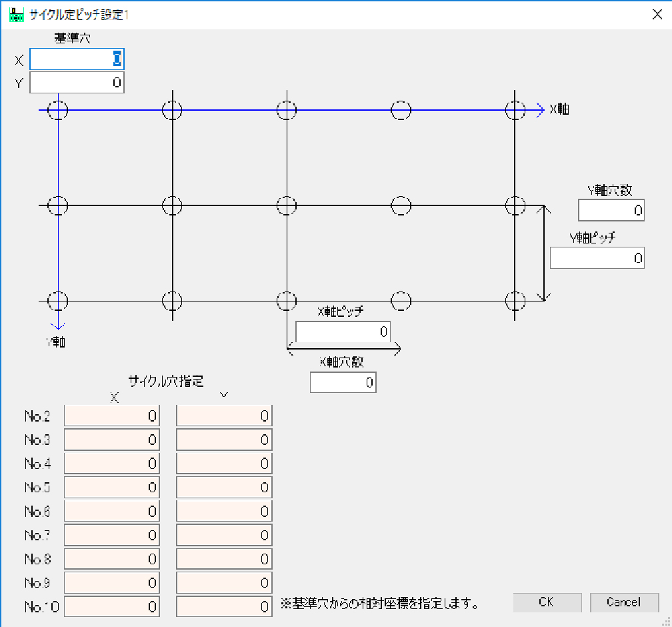Select the No.7 X coordinate field
672x627 pixels.
(111, 535)
